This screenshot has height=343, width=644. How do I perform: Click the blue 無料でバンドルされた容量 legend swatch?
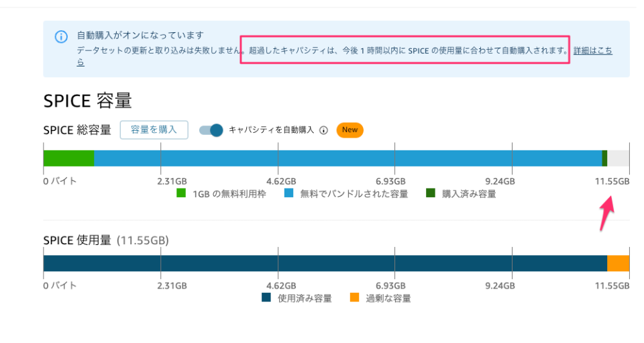(x=288, y=193)
